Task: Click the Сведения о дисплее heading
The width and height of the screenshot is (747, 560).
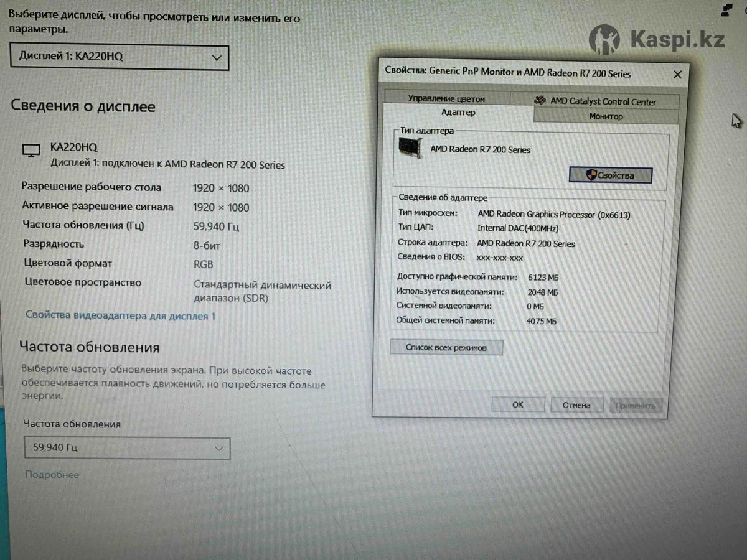Action: click(83, 106)
